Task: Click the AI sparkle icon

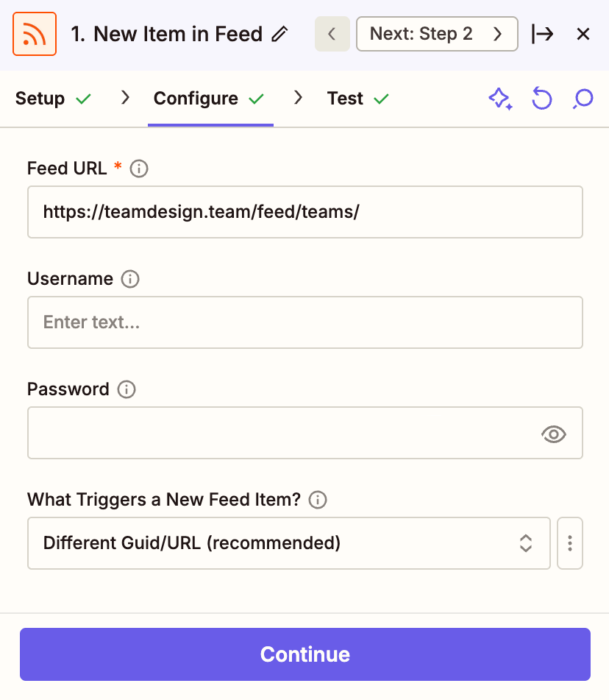Action: tap(500, 99)
